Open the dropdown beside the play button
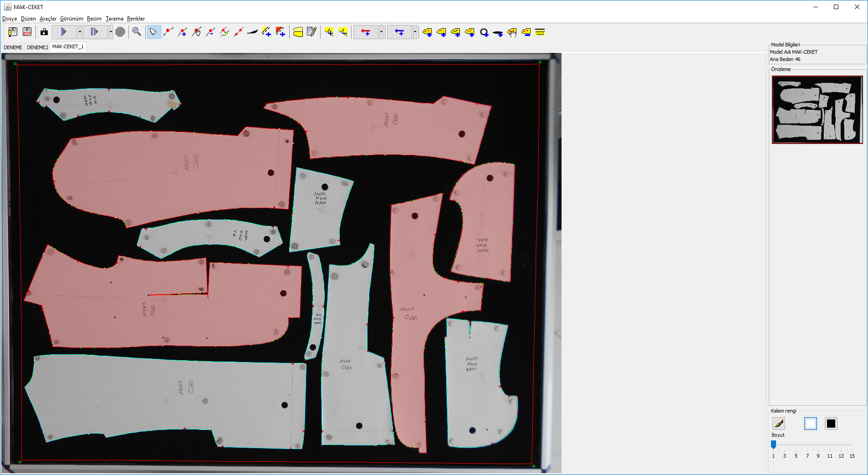868x475 pixels. point(80,32)
